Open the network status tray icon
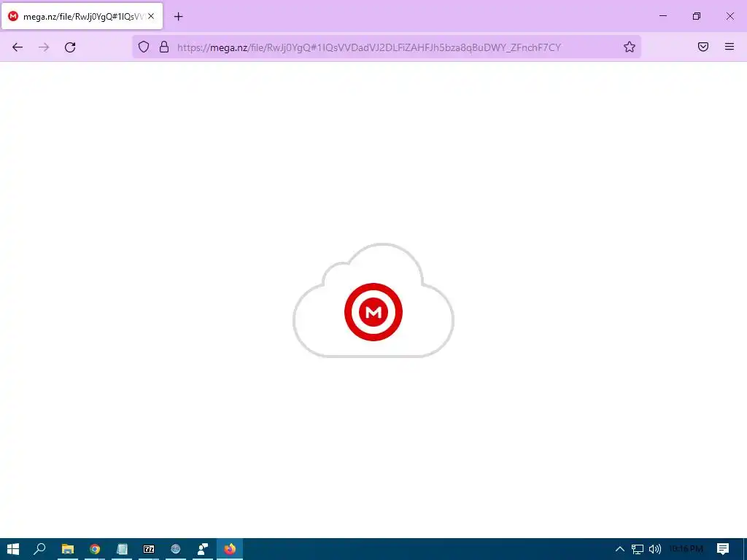Viewport: 747px width, 560px height. coord(638,549)
